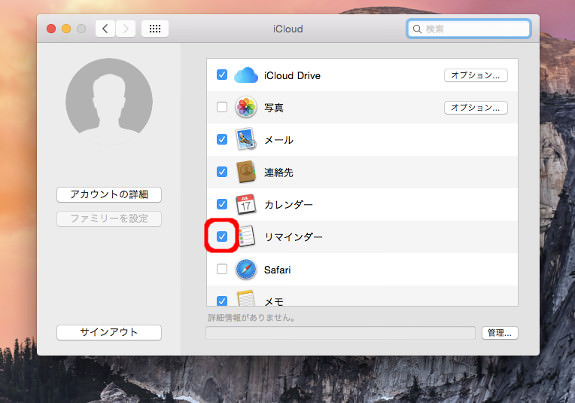Go forward with the right chevron button

125,29
